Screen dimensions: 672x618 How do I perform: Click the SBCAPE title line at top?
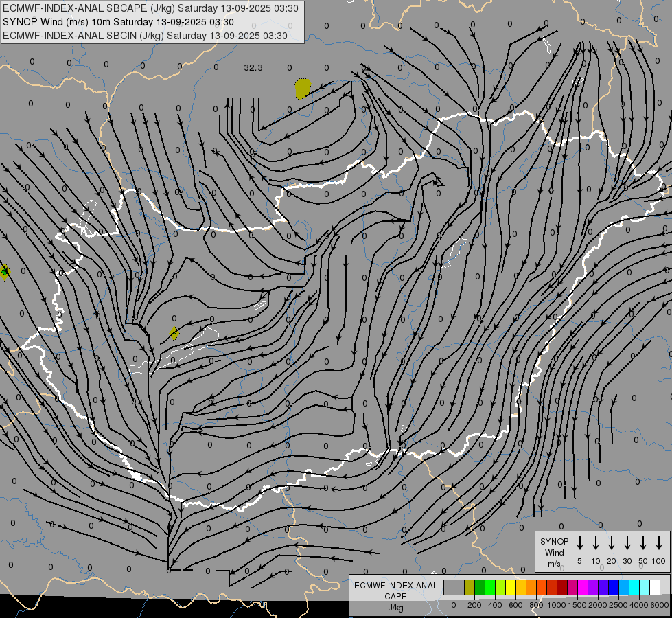point(150,8)
